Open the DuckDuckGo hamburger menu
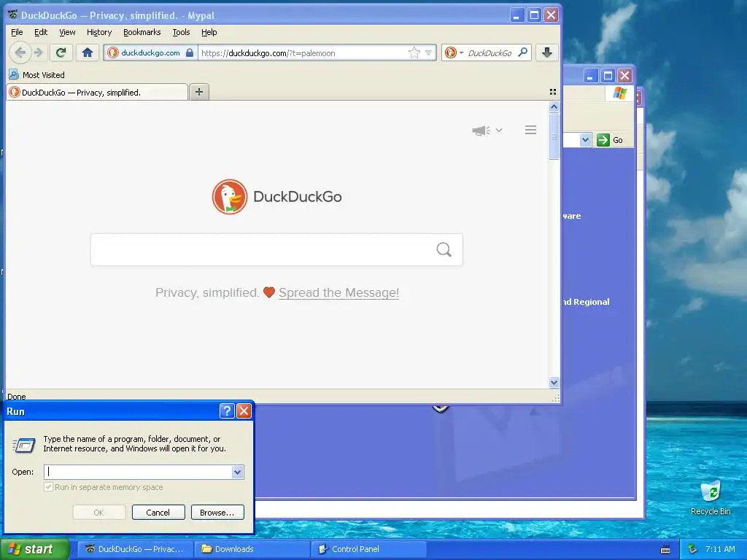Image resolution: width=747 pixels, height=560 pixels. click(531, 130)
